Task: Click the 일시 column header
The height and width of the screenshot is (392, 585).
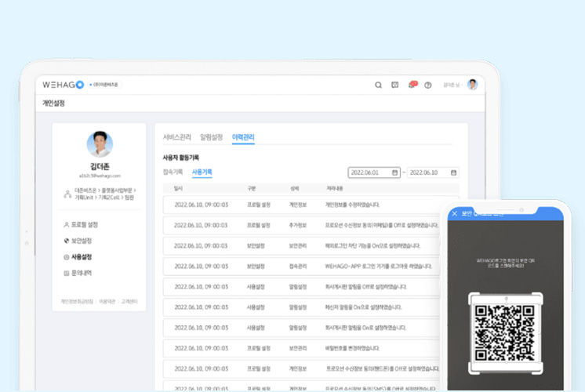Action: [x=178, y=188]
